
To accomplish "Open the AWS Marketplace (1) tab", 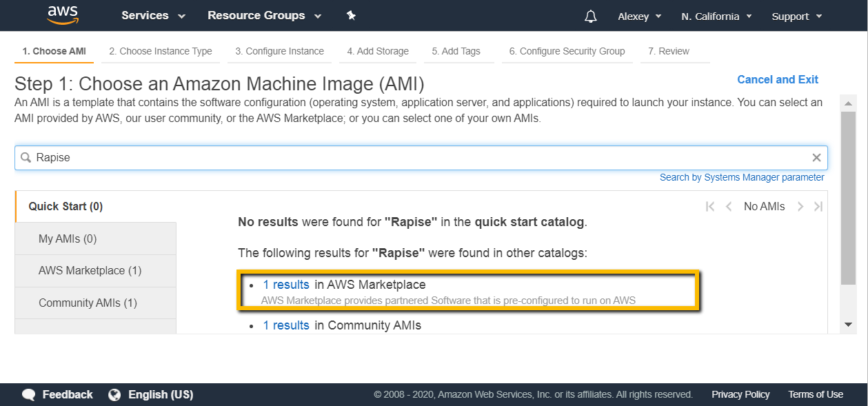I will tap(96, 270).
